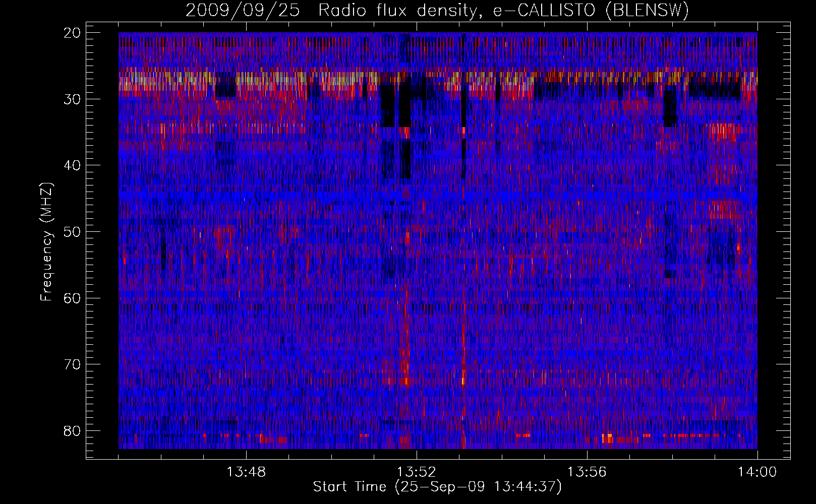Screen dimensions: 816x504
Task: Click the 50 frequency tick label
Action: (73, 232)
